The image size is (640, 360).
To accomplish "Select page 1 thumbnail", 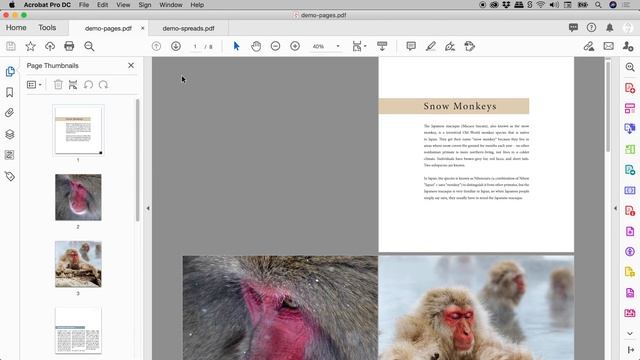I will pos(78,130).
